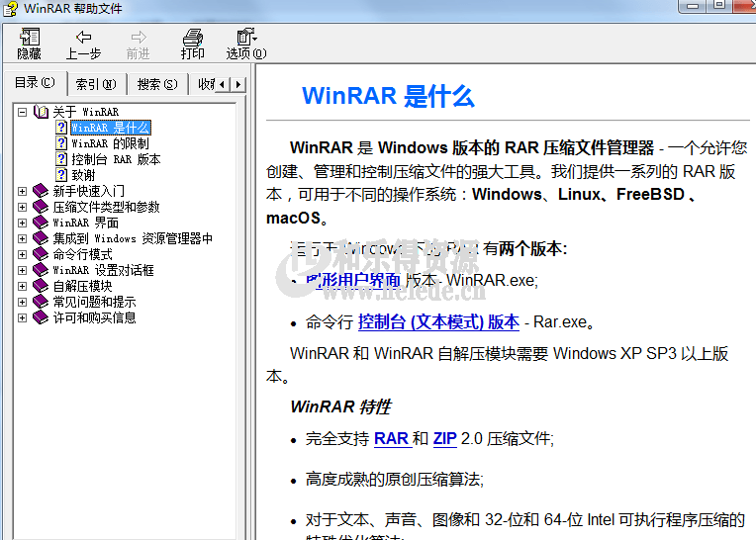Select the 常见问题和提示 tree label
This screenshot has height=540, width=756.
(x=95, y=302)
